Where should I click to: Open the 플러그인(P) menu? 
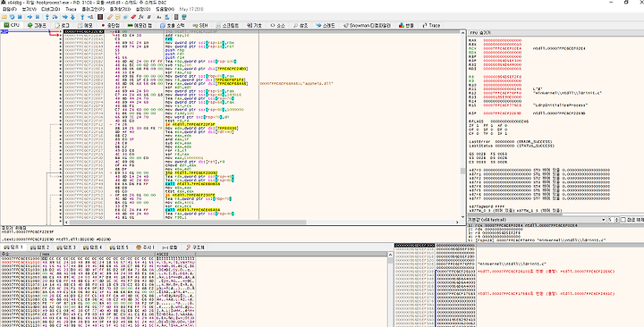[x=93, y=9]
